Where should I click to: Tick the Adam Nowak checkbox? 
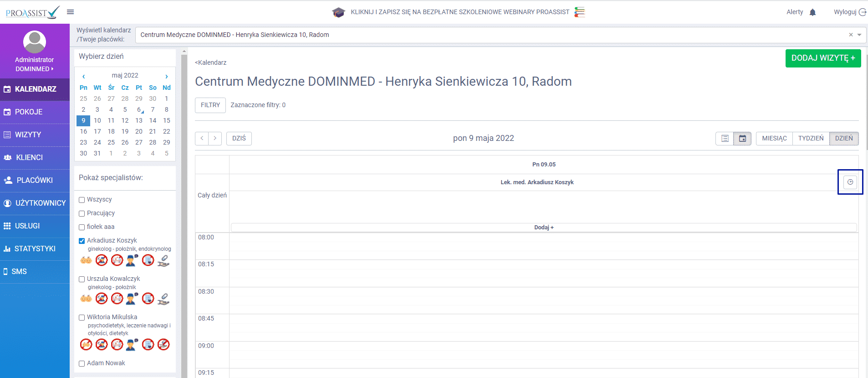point(82,363)
